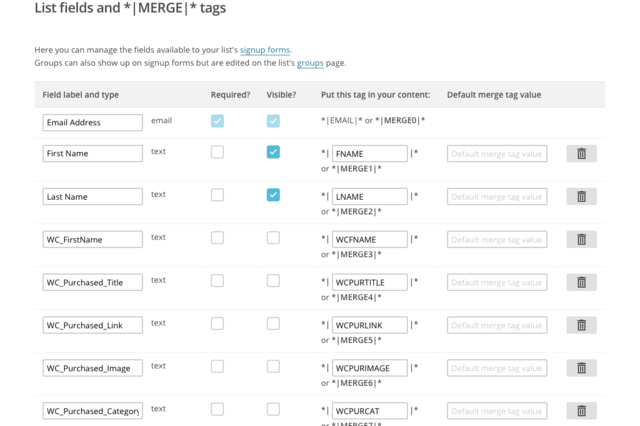640x426 pixels.
Task: Enable Required for WC_Purchased_Link
Action: coord(217,324)
